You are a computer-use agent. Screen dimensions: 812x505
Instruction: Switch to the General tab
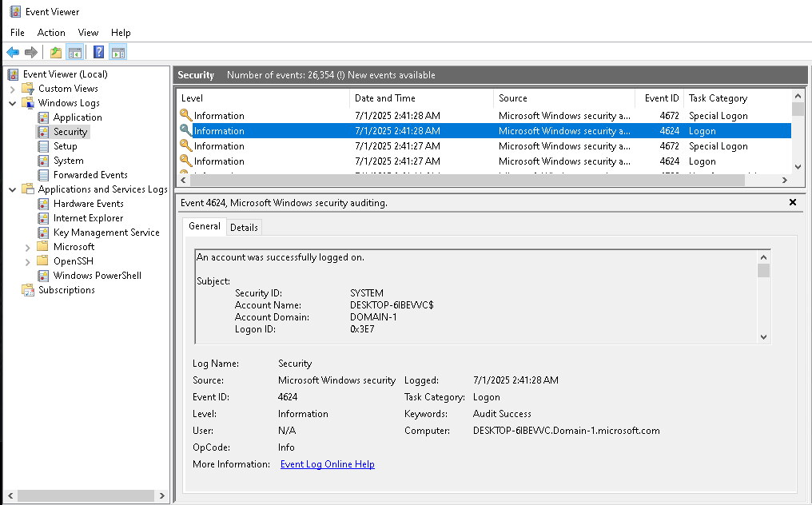tap(205, 226)
